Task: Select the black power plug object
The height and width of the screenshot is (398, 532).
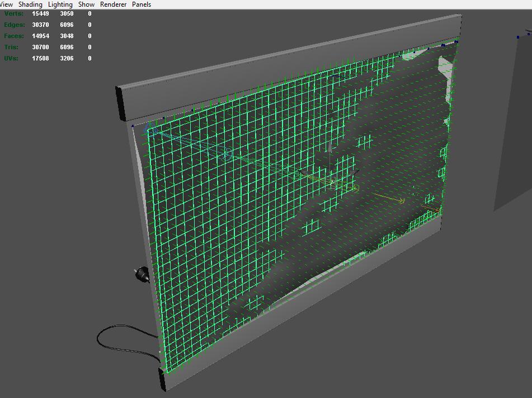Action: pos(142,274)
